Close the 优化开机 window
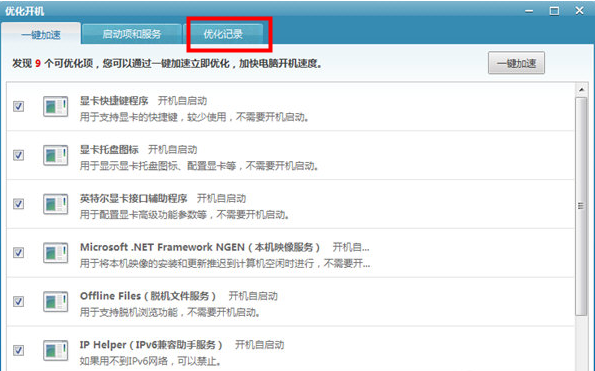This screenshot has height=371, width=595. point(579,10)
